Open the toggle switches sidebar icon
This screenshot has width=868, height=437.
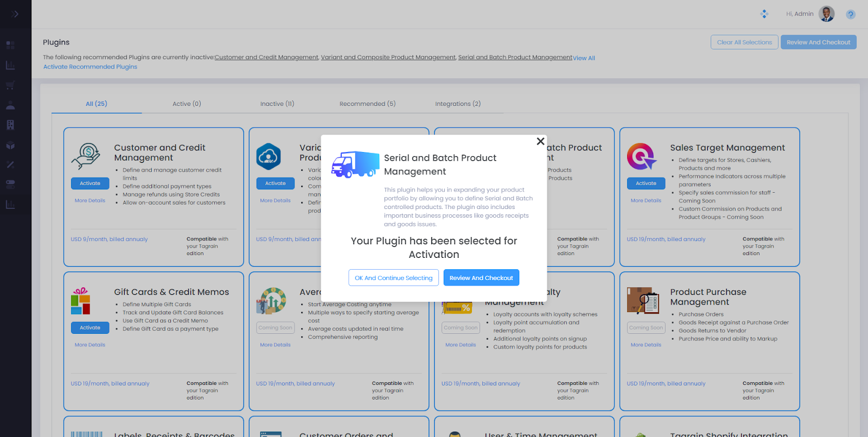pyautogui.click(x=10, y=185)
